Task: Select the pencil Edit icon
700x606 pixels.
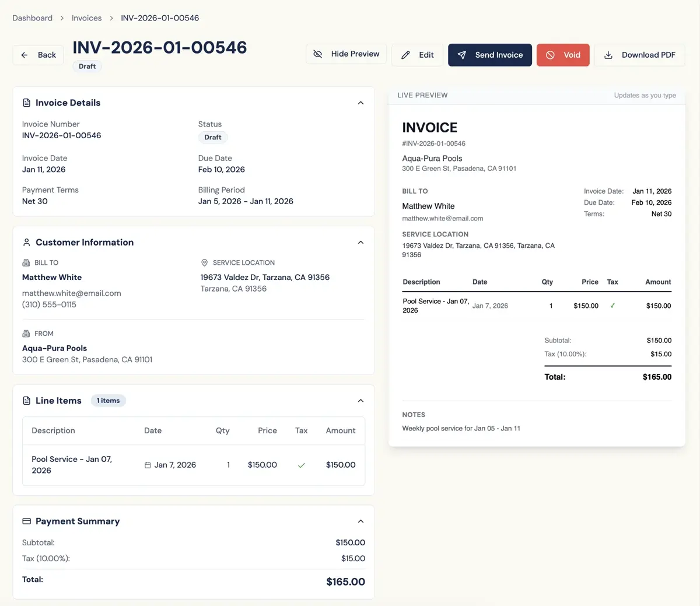Action: (x=407, y=54)
